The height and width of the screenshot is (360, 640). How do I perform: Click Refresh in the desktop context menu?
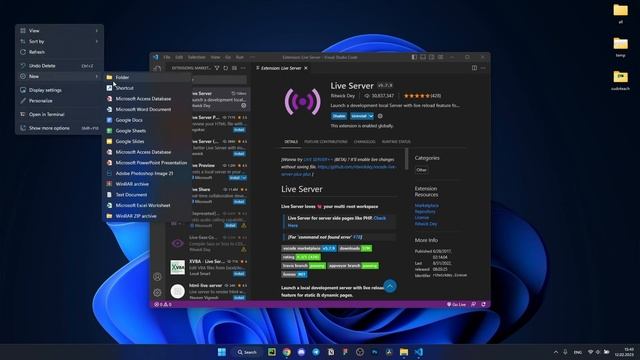59,52
